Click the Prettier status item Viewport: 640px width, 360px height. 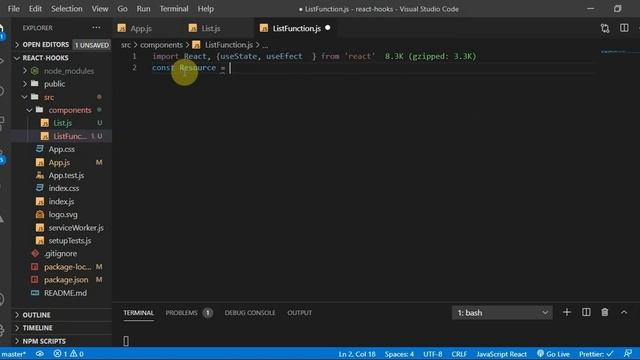pyautogui.click(x=596, y=354)
